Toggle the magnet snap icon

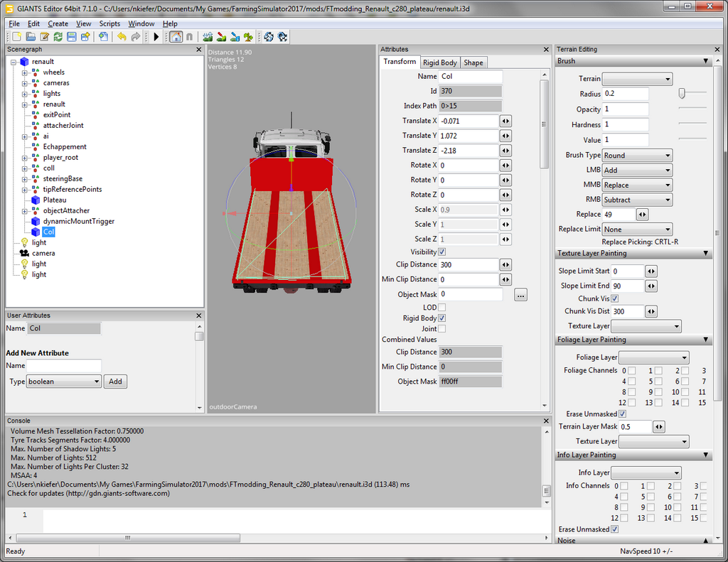189,37
